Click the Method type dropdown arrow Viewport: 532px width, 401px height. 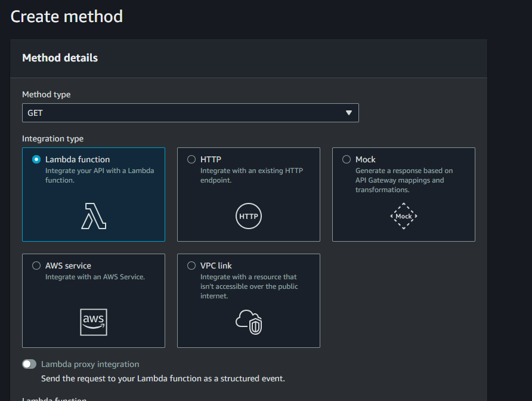(x=349, y=113)
